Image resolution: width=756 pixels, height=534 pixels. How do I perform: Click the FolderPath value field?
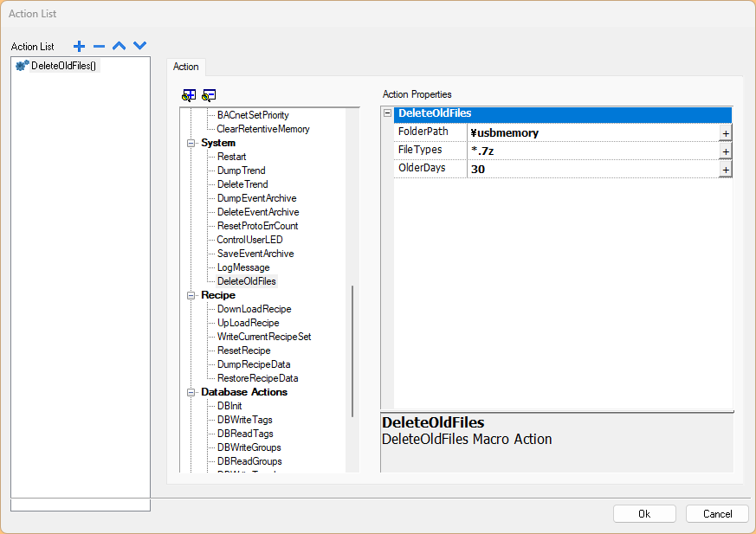pyautogui.click(x=591, y=132)
